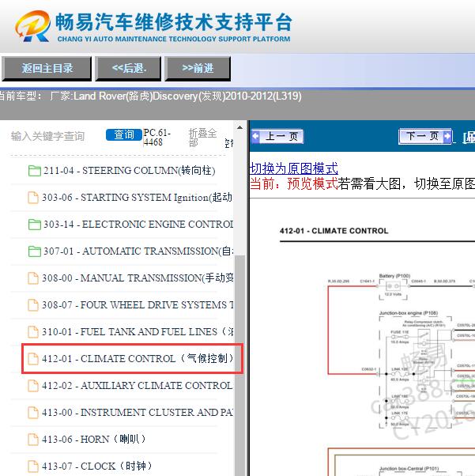Viewport: 475px width, 476px height.
Task: Click right arrow icon on 下一页 button
Action: click(x=447, y=136)
